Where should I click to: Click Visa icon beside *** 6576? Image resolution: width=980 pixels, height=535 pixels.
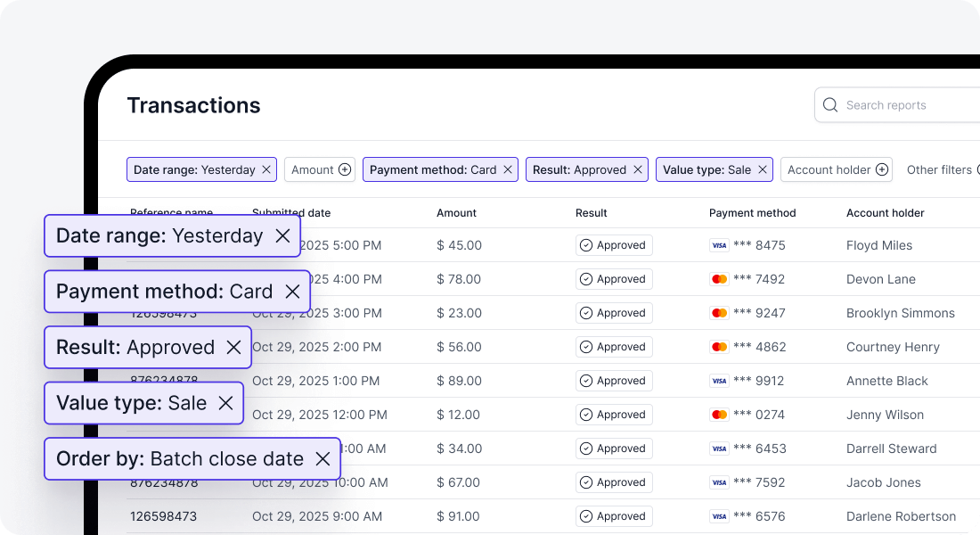coord(719,516)
